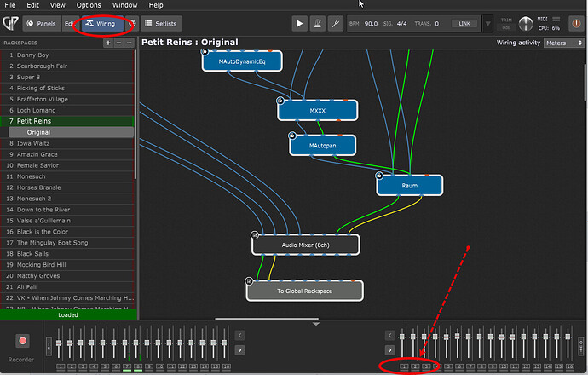Select the MXXX plugin block
This screenshot has width=588, height=375.
point(318,111)
